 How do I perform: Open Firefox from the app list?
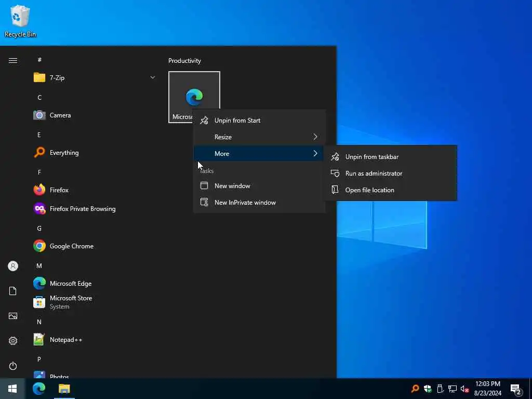(x=95, y=190)
